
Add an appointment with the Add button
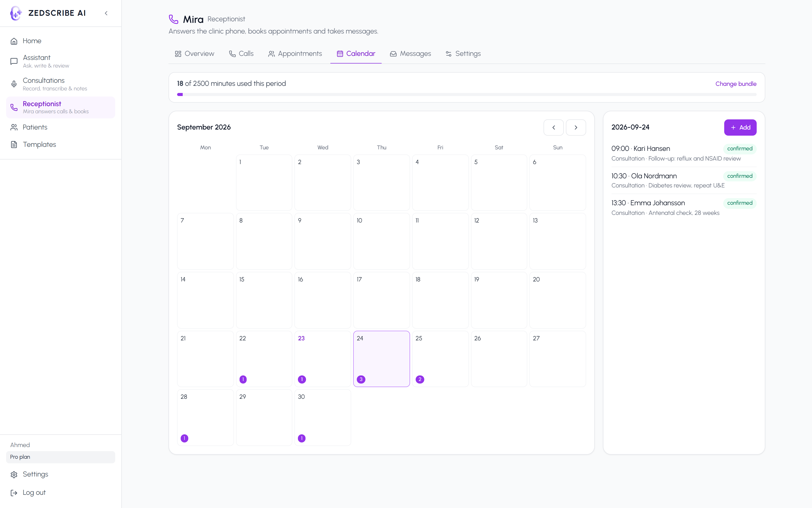click(740, 128)
